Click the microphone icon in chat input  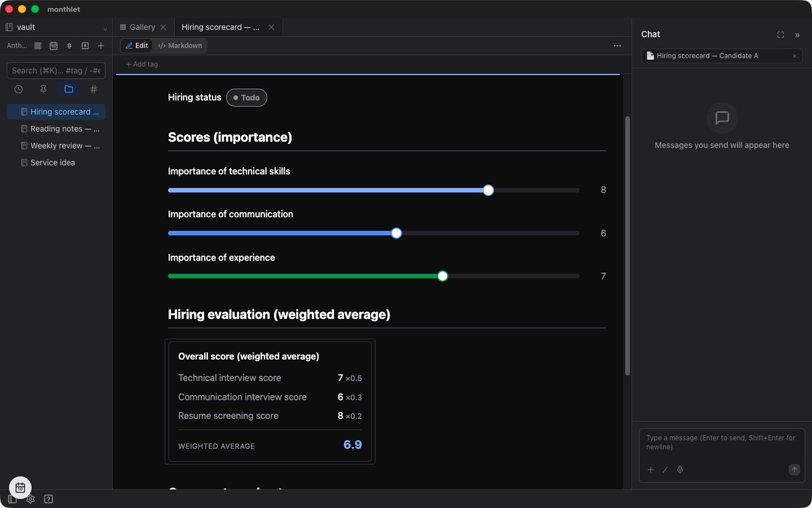[x=680, y=470]
